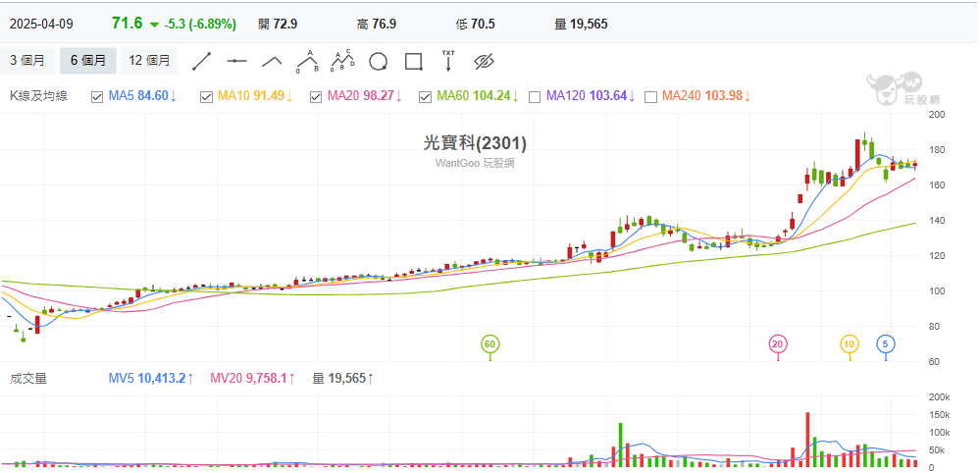Turn on the MA240 moving average
Image resolution: width=980 pixels, height=473 pixels.
click(650, 96)
